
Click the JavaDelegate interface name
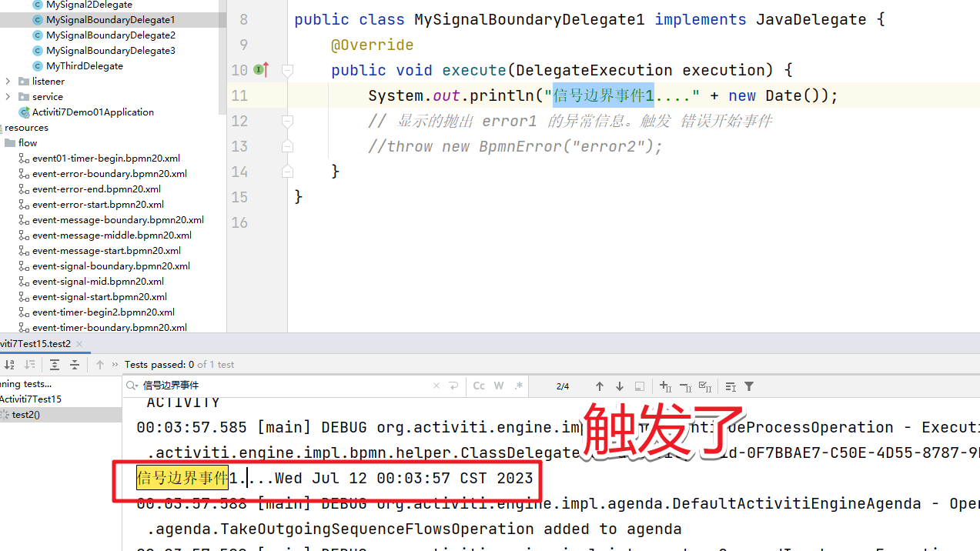point(811,19)
